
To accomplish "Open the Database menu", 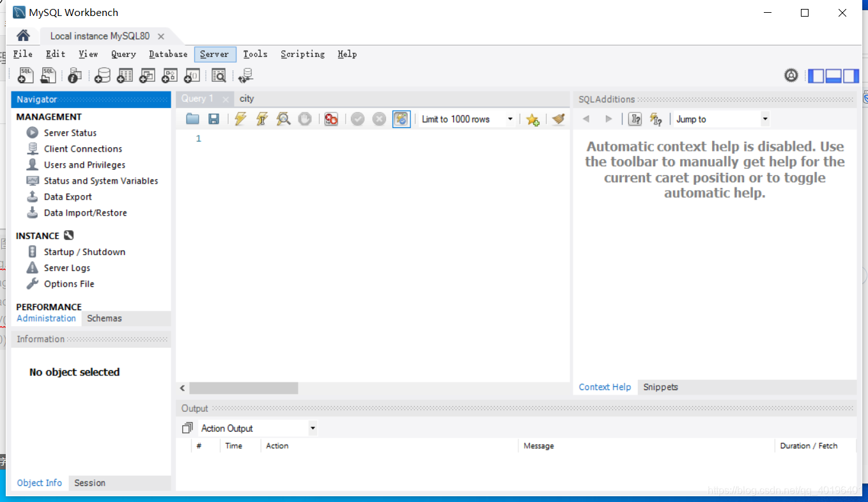I will [168, 54].
